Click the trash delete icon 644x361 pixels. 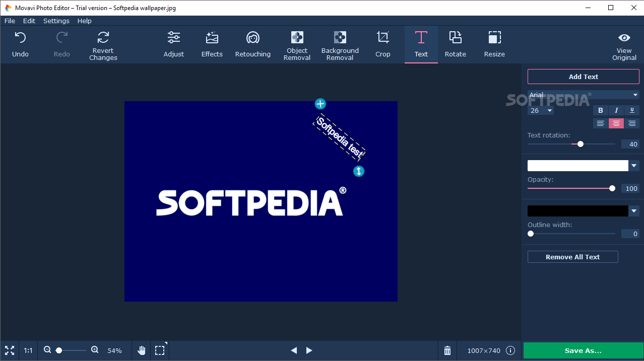point(447,350)
